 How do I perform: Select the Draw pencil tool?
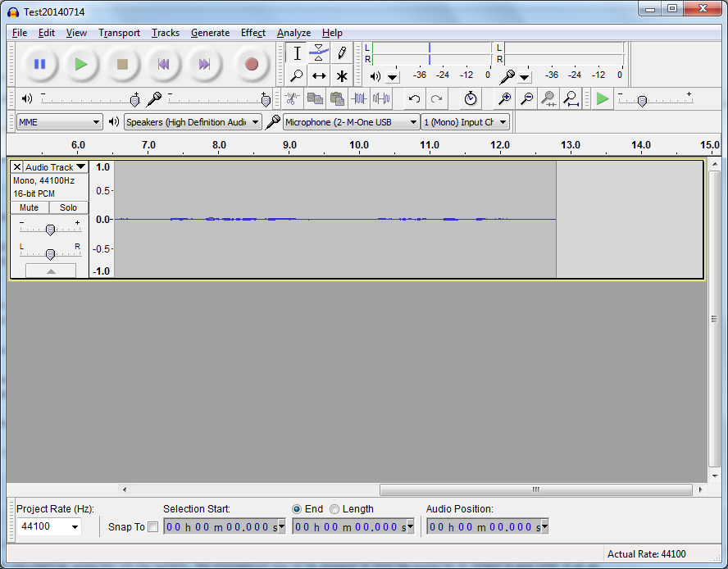[342, 53]
